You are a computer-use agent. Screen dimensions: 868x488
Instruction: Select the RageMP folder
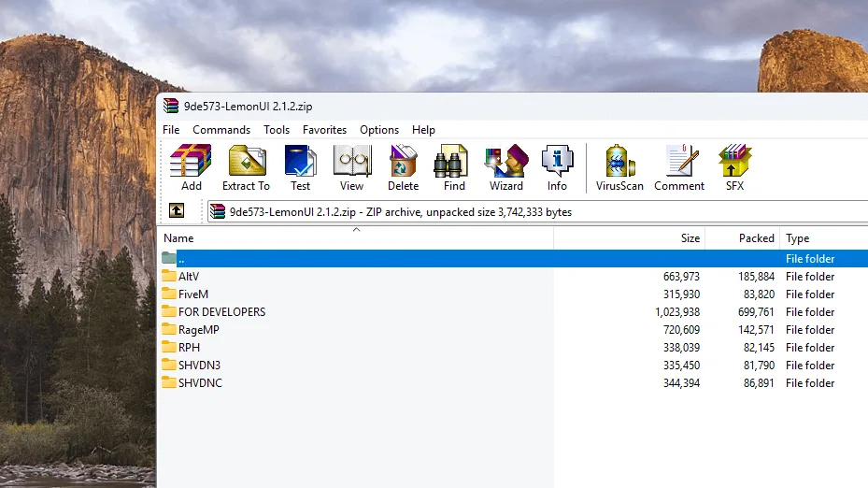click(198, 330)
